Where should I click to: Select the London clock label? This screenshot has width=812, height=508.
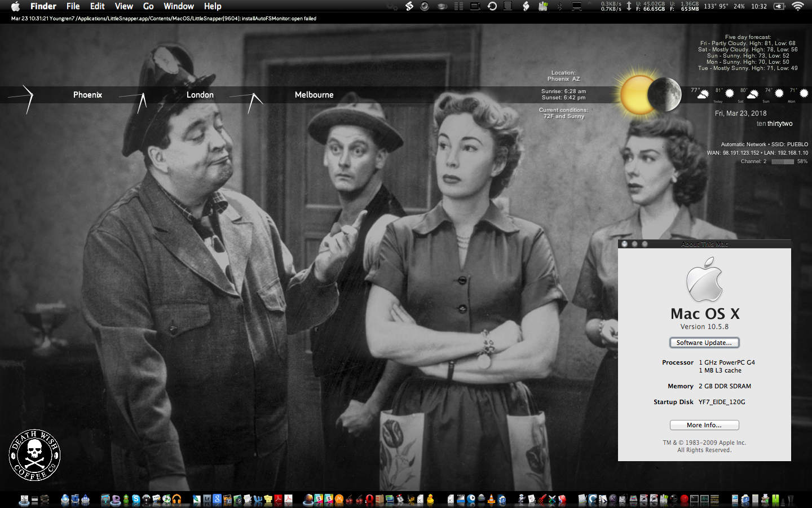click(x=200, y=95)
